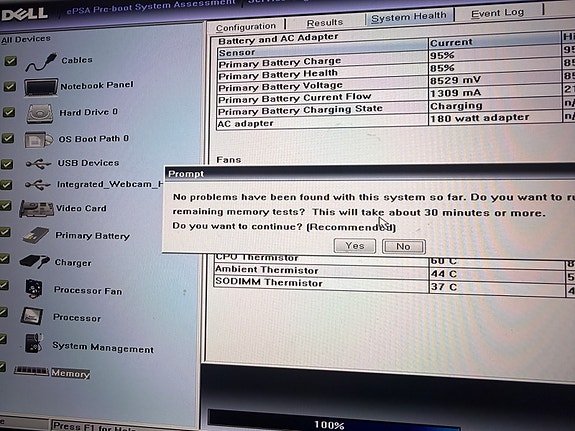Click Yes to continue memory tests
This screenshot has width=575, height=431.
pos(355,246)
